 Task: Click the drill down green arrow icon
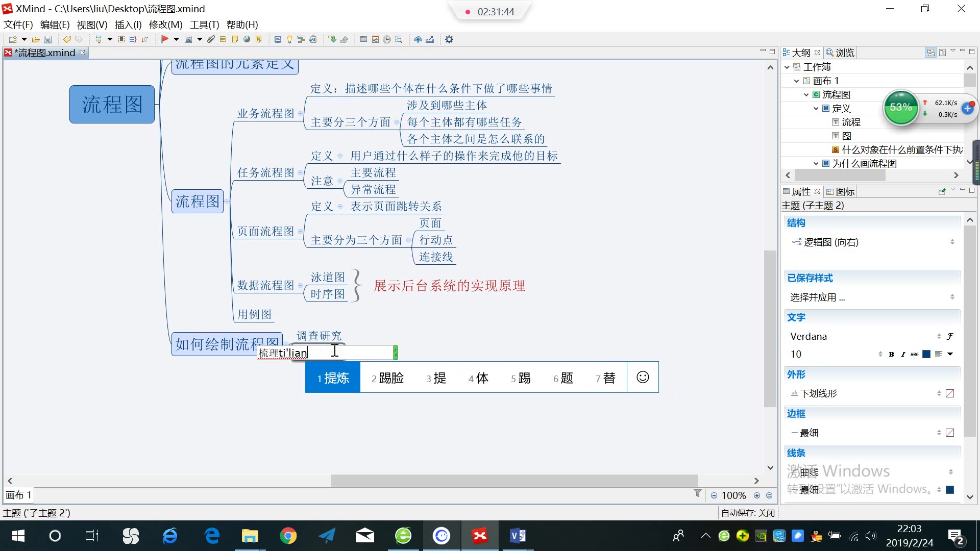(332, 39)
